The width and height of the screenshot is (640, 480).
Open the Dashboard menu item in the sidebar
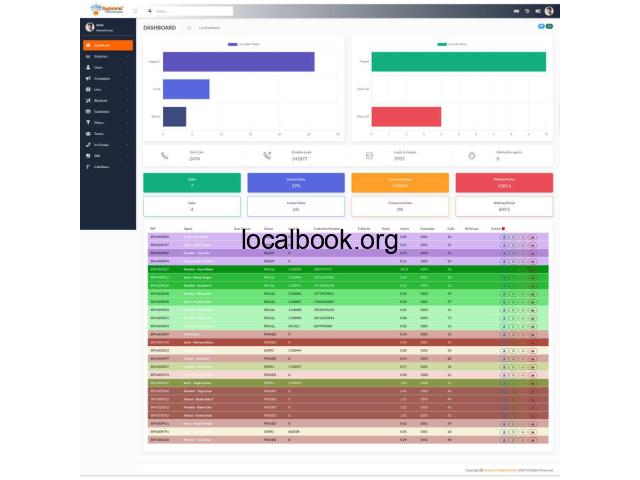[x=108, y=45]
